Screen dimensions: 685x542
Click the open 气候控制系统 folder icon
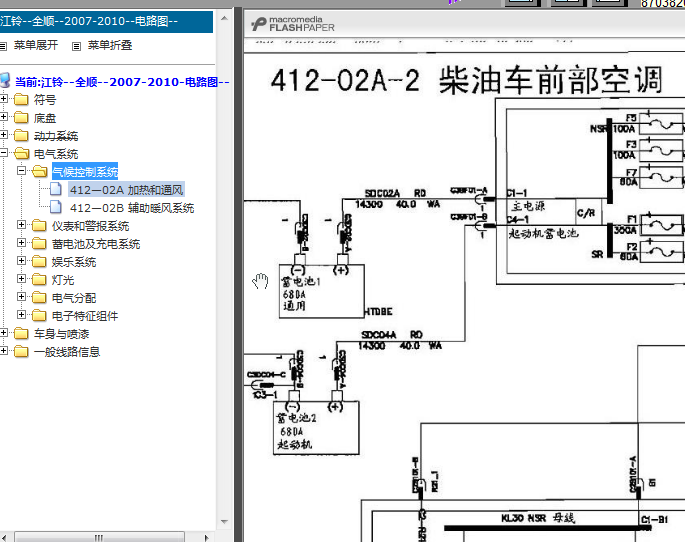click(39, 171)
